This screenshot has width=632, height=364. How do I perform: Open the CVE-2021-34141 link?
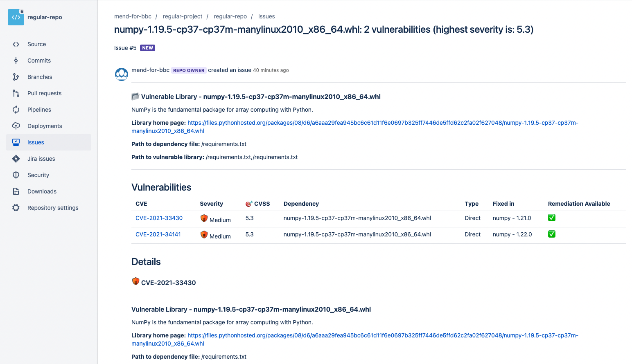click(158, 234)
